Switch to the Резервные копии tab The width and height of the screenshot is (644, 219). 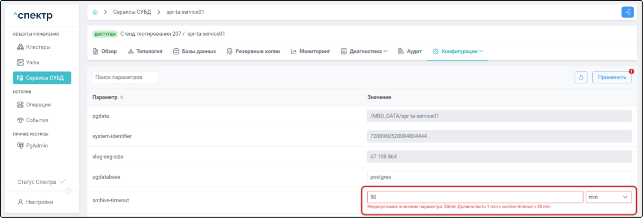click(253, 52)
